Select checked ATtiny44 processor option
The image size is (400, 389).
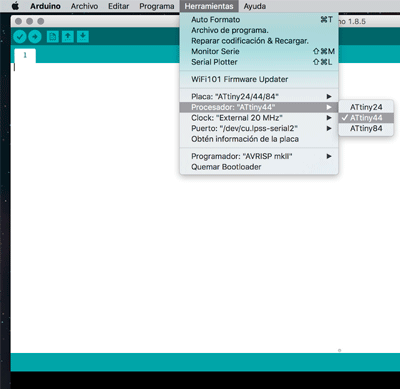click(x=366, y=118)
